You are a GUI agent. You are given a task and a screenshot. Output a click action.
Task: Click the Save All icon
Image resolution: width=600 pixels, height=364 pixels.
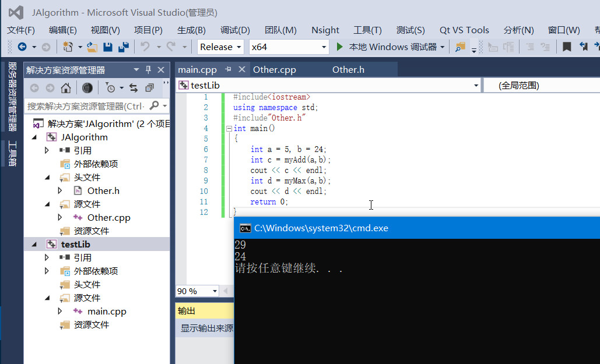click(x=124, y=47)
